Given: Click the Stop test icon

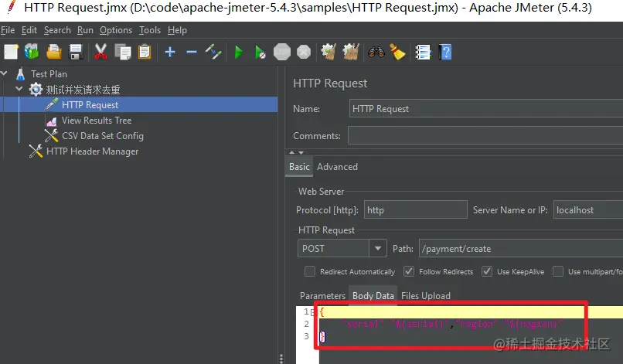Looking at the screenshot, I should click(282, 52).
